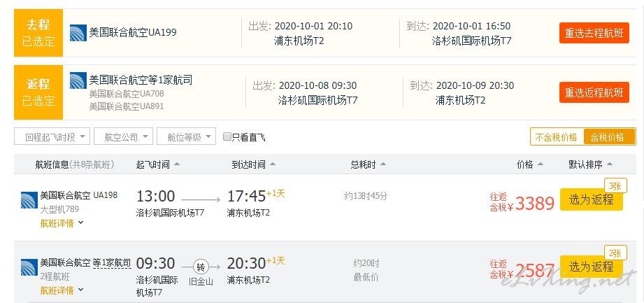The width and height of the screenshot is (644, 303).
Task: Sort flights by 价格 arrow
Action: tap(540, 164)
